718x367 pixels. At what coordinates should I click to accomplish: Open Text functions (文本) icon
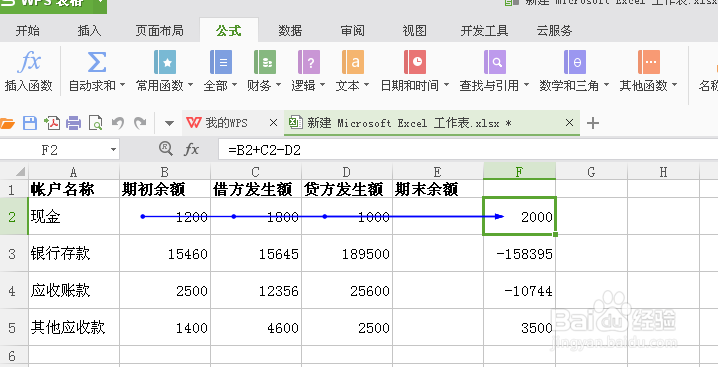click(x=353, y=62)
